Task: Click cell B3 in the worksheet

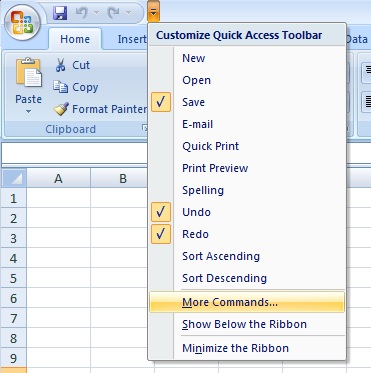Action: (119, 238)
